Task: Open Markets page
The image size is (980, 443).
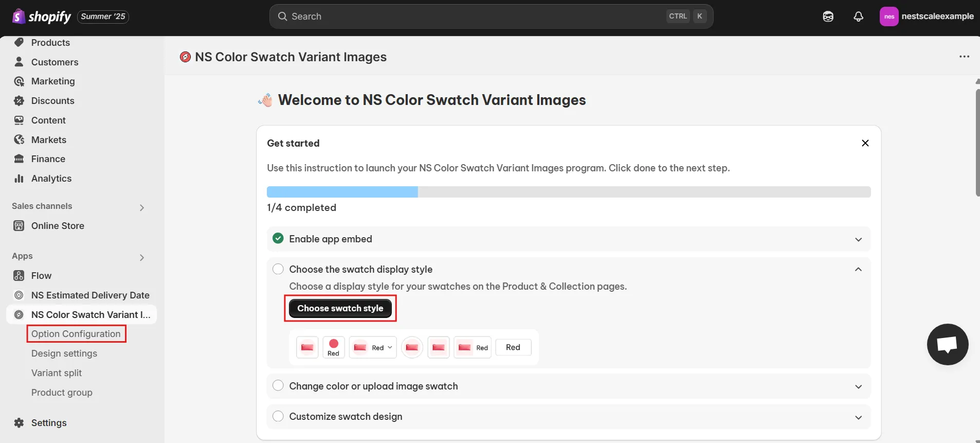Action: (x=49, y=140)
